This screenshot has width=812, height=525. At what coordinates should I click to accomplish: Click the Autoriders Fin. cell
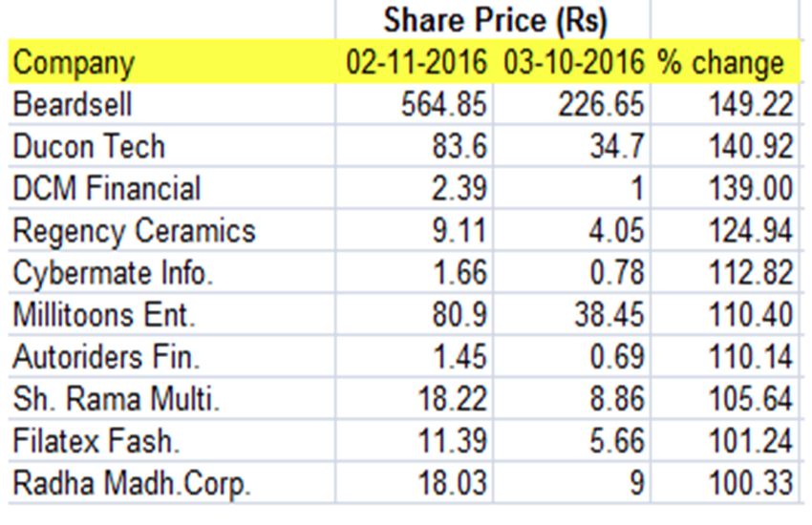pos(105,359)
